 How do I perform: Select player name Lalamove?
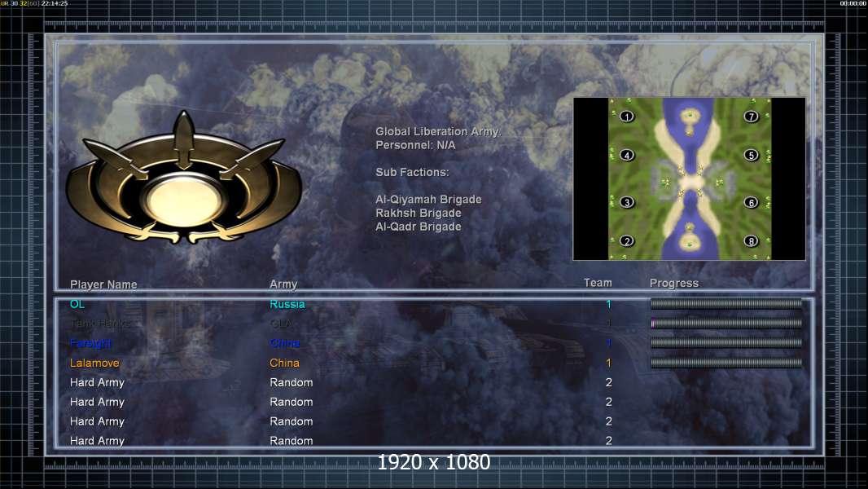(94, 363)
